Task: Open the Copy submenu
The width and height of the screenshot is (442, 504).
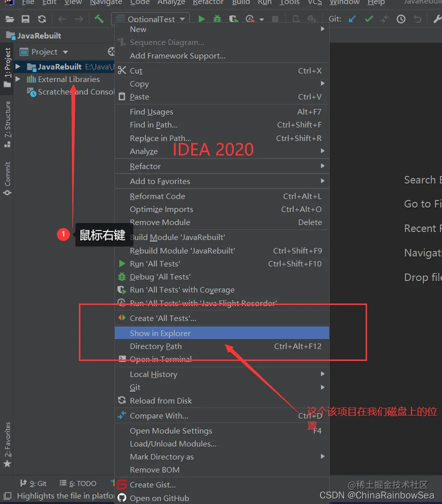Action: click(222, 83)
